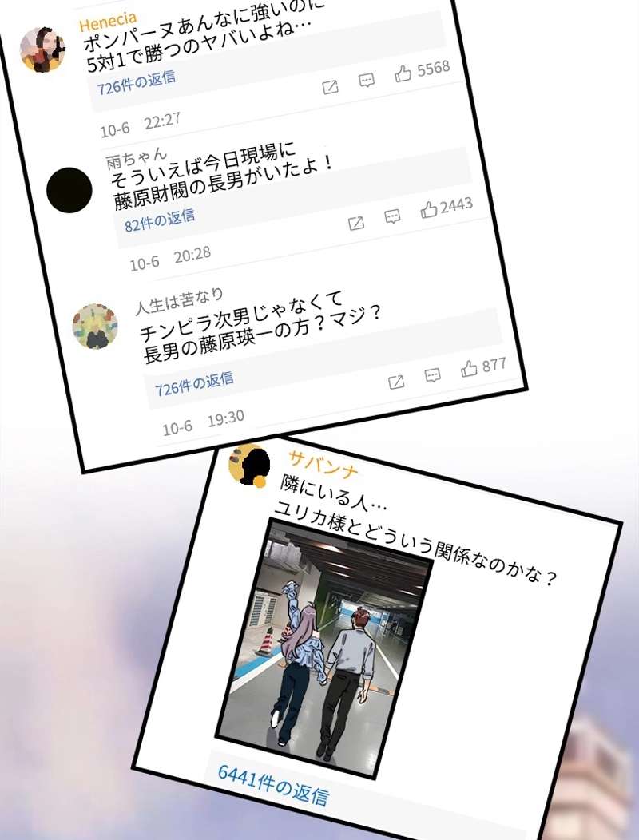Open Henecia's username profile link
Viewport: 639px width, 840px height.
(x=108, y=22)
